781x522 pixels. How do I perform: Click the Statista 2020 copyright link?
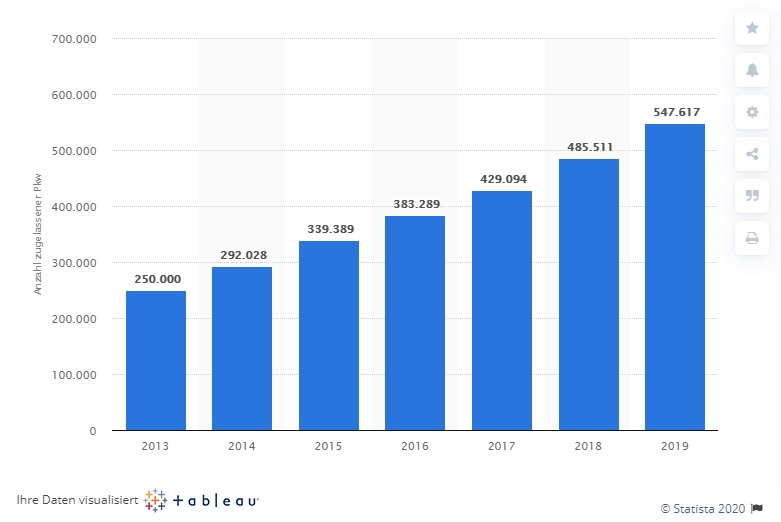pyautogui.click(x=703, y=509)
